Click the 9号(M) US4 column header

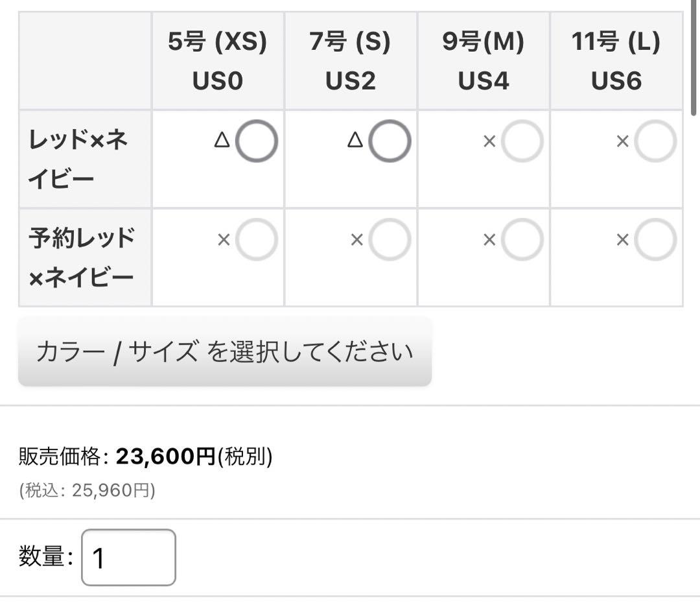[484, 61]
